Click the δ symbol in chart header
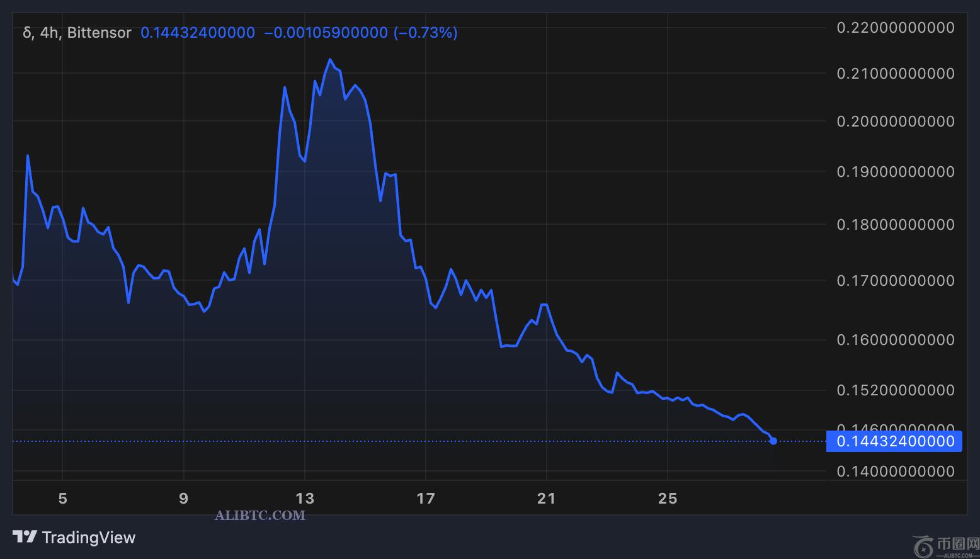980x559 pixels. (27, 33)
